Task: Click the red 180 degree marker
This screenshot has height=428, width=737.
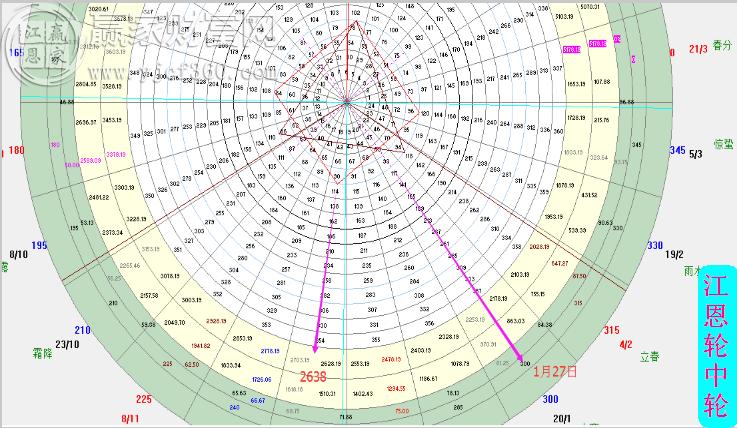Action: click(x=17, y=151)
